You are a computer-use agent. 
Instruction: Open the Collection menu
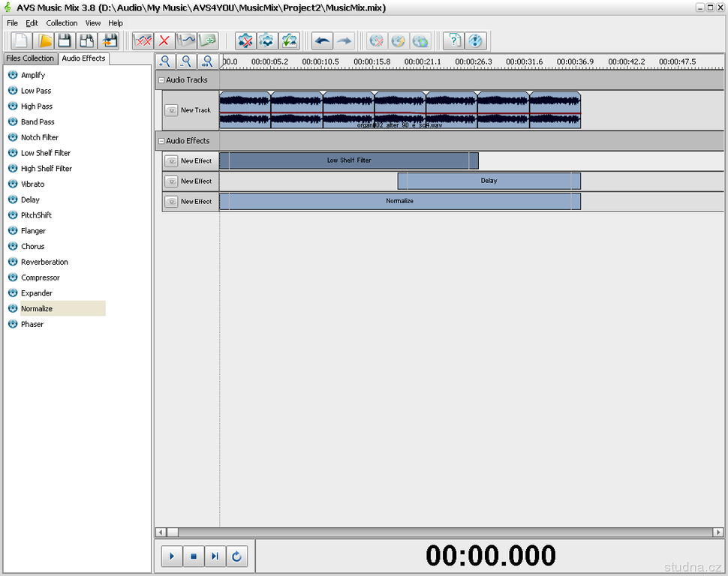62,23
